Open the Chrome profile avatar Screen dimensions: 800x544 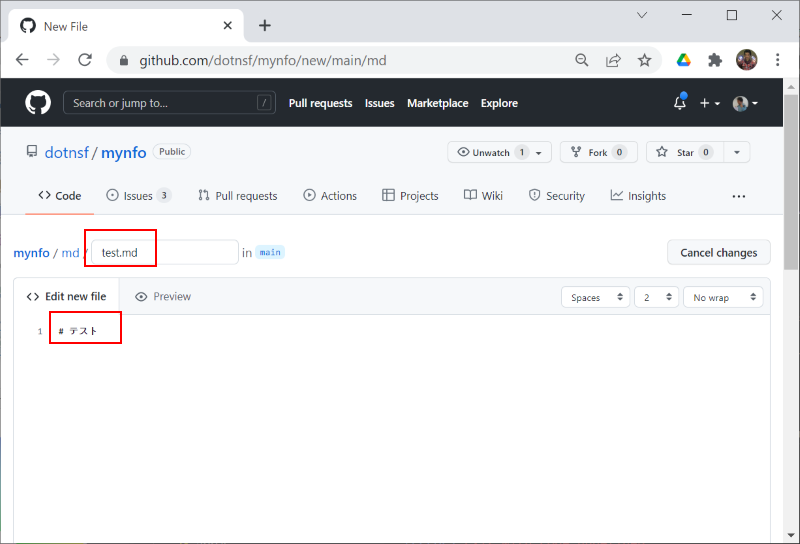pos(746,60)
